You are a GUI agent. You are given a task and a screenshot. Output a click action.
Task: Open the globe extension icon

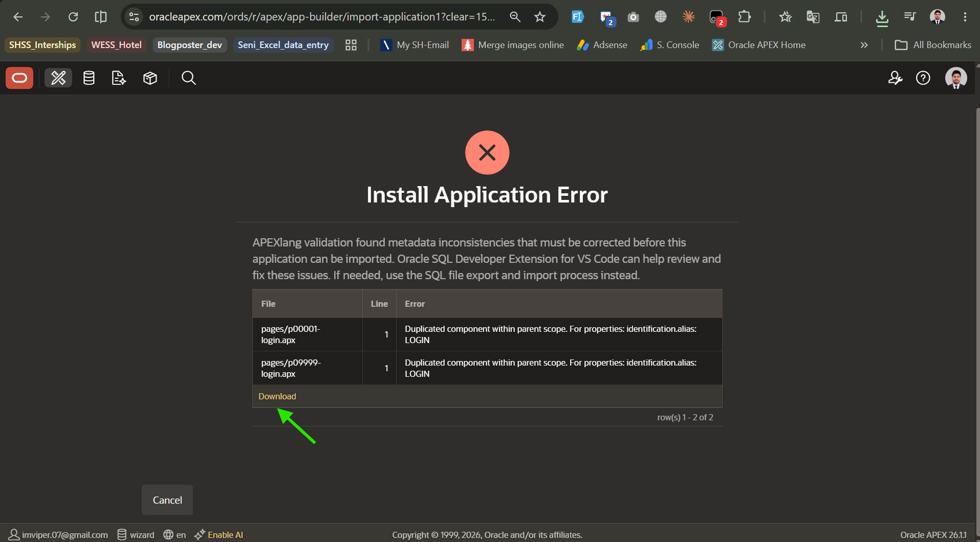661,17
